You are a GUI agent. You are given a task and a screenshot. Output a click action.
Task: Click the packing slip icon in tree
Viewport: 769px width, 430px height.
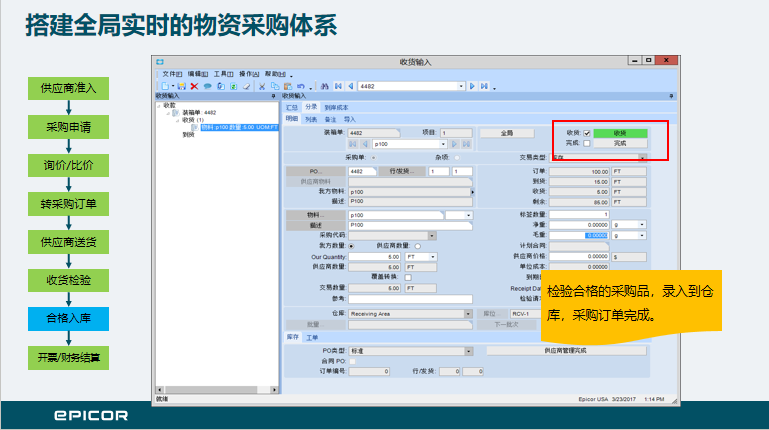pyautogui.click(x=175, y=113)
